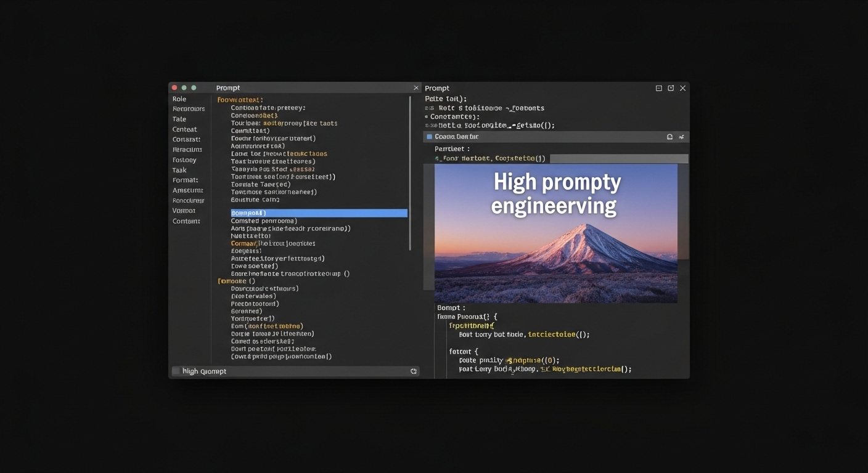Select "Format:" in the left sidebar
The width and height of the screenshot is (868, 473).
[186, 180]
